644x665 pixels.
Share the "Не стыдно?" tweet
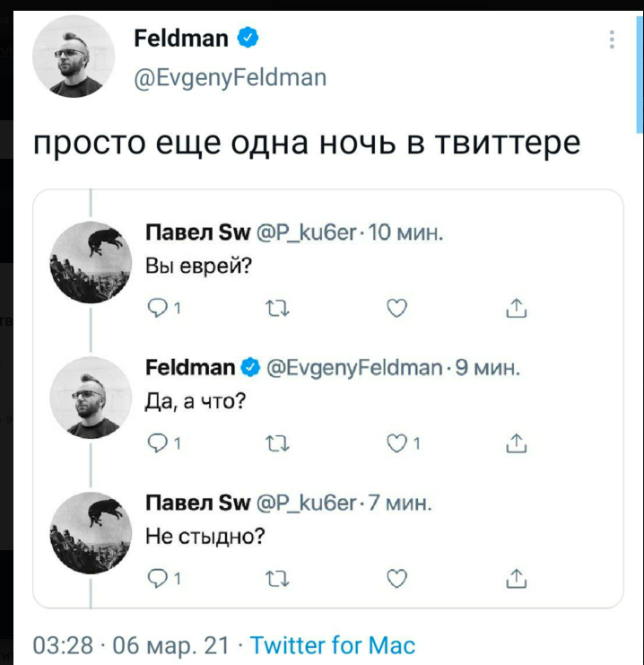[x=516, y=579]
